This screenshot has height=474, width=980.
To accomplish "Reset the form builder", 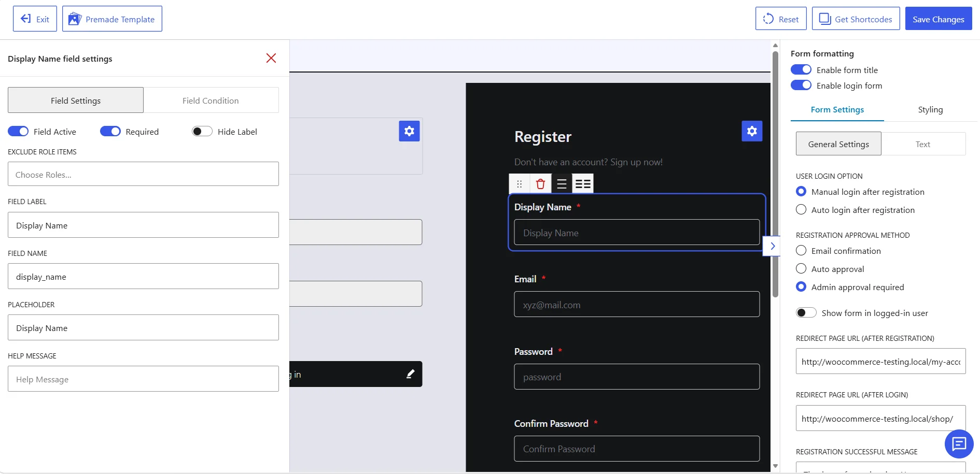I will (x=781, y=19).
